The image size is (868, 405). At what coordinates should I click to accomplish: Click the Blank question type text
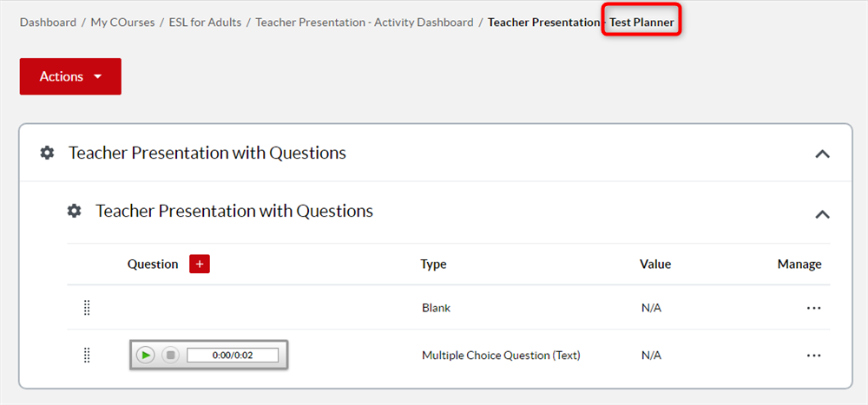click(x=436, y=308)
